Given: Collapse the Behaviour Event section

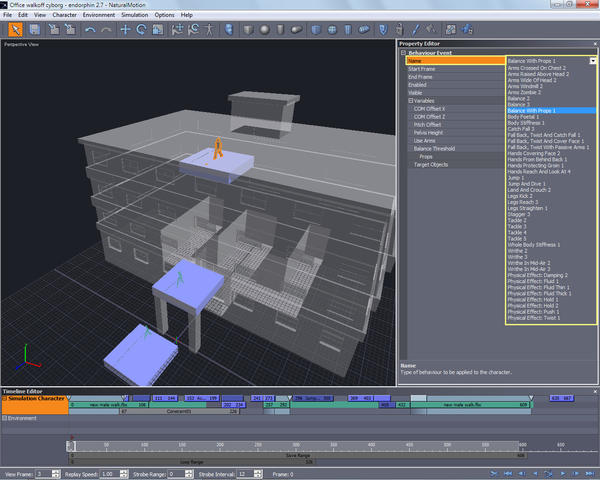Looking at the screenshot, I should tap(403, 52).
